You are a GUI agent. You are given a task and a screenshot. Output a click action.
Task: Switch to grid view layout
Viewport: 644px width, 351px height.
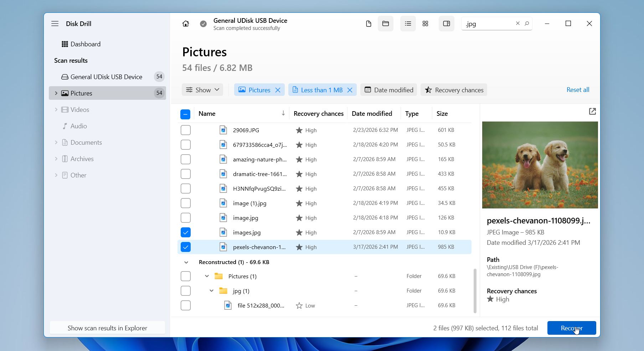point(425,24)
